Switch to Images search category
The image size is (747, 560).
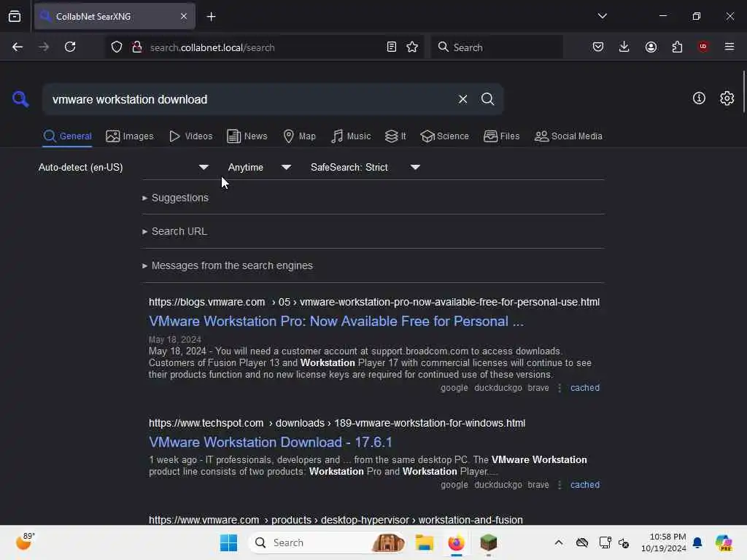[x=130, y=136]
